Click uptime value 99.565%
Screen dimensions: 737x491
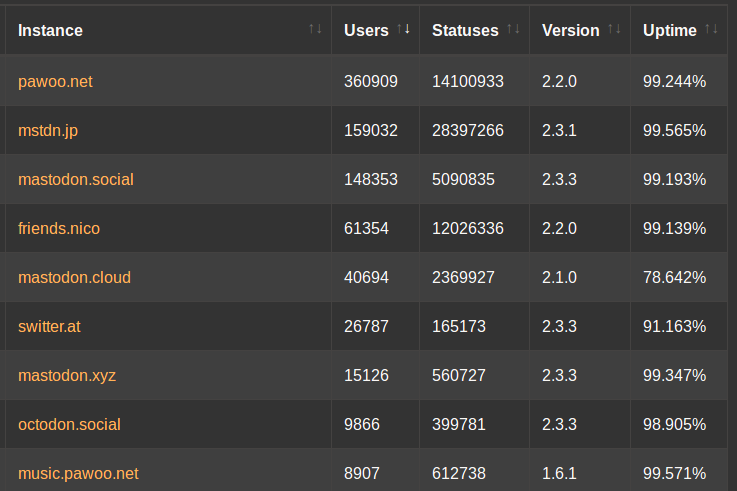(x=674, y=131)
